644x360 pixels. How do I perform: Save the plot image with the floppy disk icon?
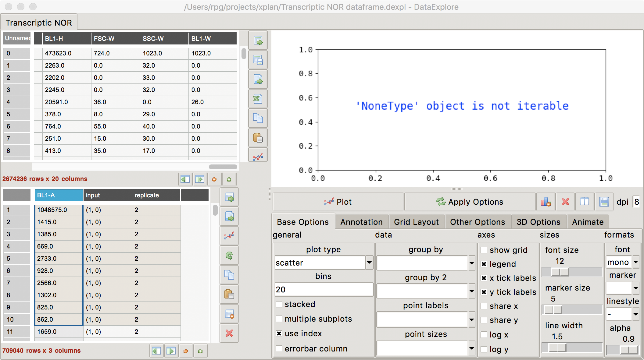coord(604,202)
